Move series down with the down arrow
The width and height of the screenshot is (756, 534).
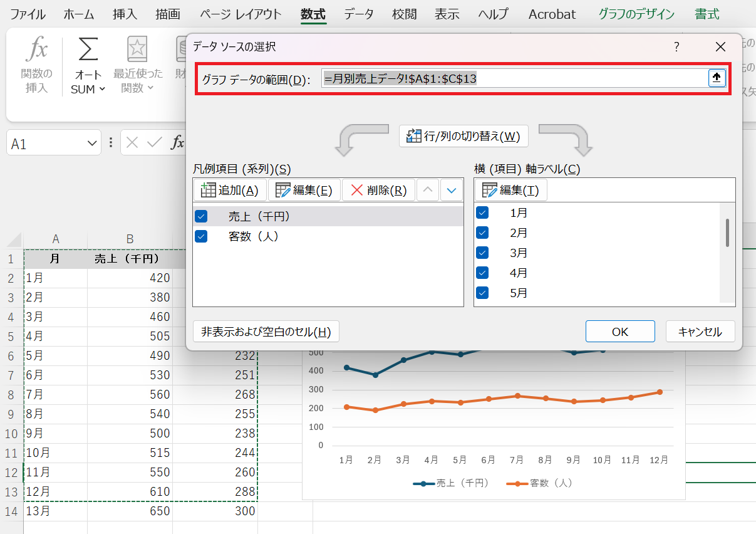(x=452, y=190)
